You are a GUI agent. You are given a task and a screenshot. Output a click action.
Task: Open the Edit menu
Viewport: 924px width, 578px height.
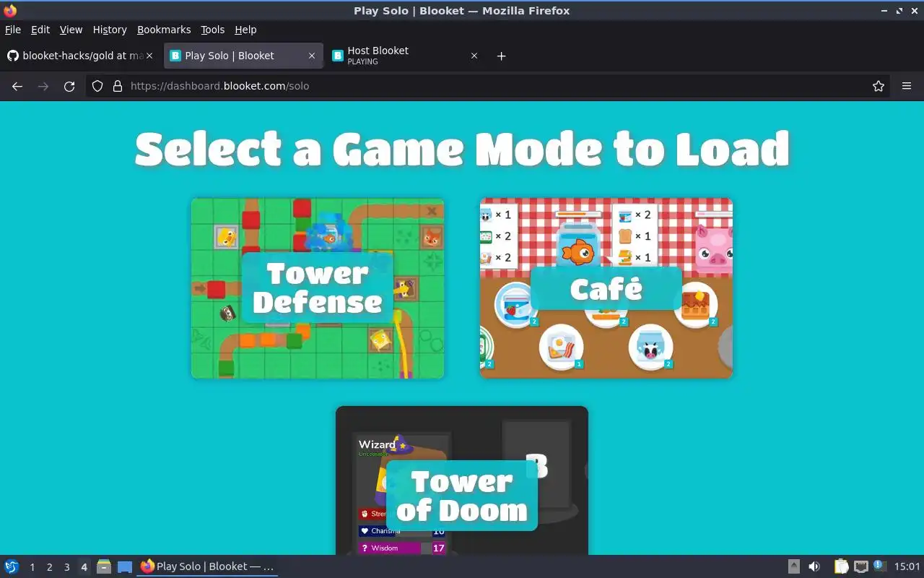(x=40, y=30)
